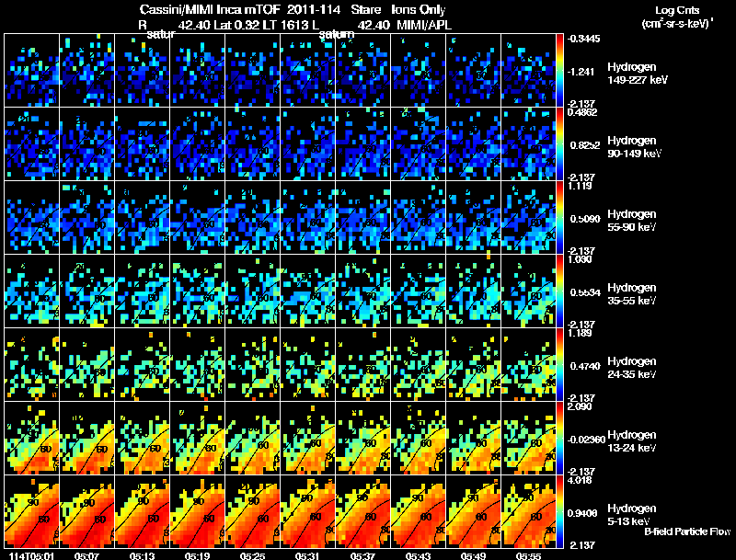Pick the color bar beside the 55-90 keV row
The height and width of the screenshot is (560, 736).
click(559, 218)
